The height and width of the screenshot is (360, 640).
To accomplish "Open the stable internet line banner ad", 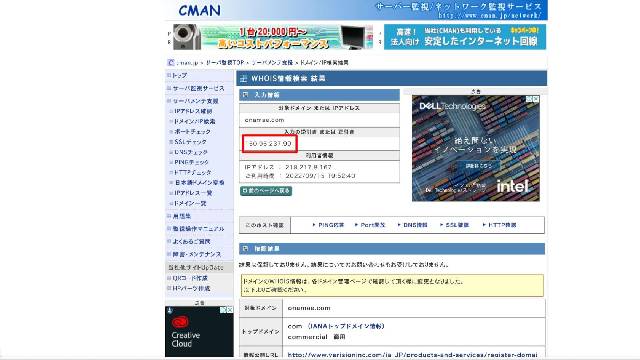I will pyautogui.click(x=465, y=37).
